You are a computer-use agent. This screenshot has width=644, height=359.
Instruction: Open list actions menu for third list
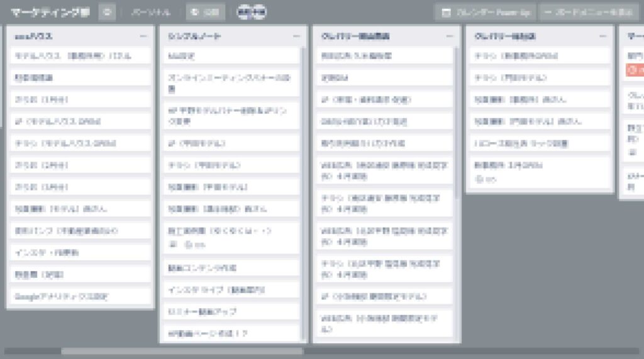click(450, 36)
